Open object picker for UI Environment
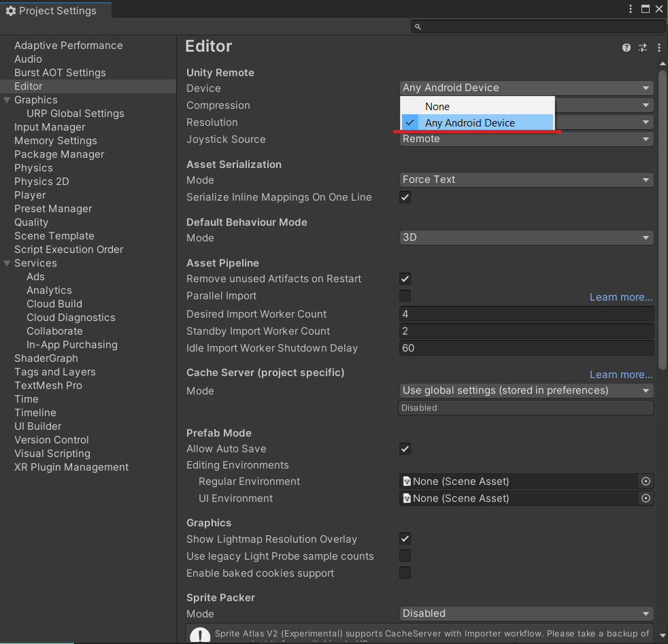Screen dimensions: 668x644 click(x=646, y=498)
